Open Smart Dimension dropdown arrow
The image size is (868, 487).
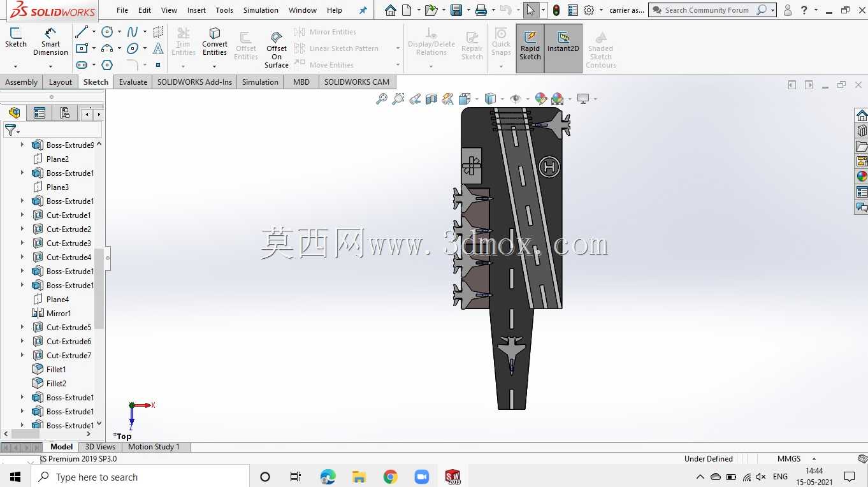pos(50,66)
